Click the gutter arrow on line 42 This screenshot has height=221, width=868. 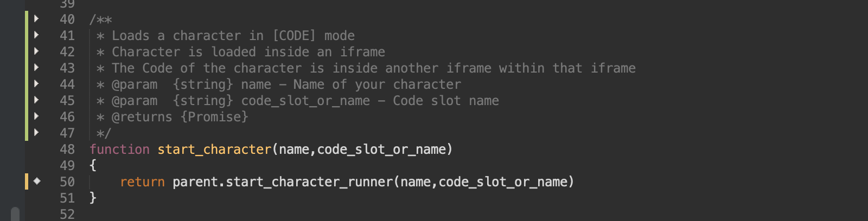pos(36,51)
